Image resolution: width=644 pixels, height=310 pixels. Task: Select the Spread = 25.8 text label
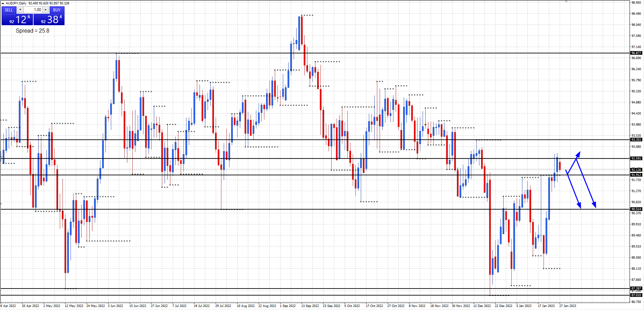tap(33, 31)
